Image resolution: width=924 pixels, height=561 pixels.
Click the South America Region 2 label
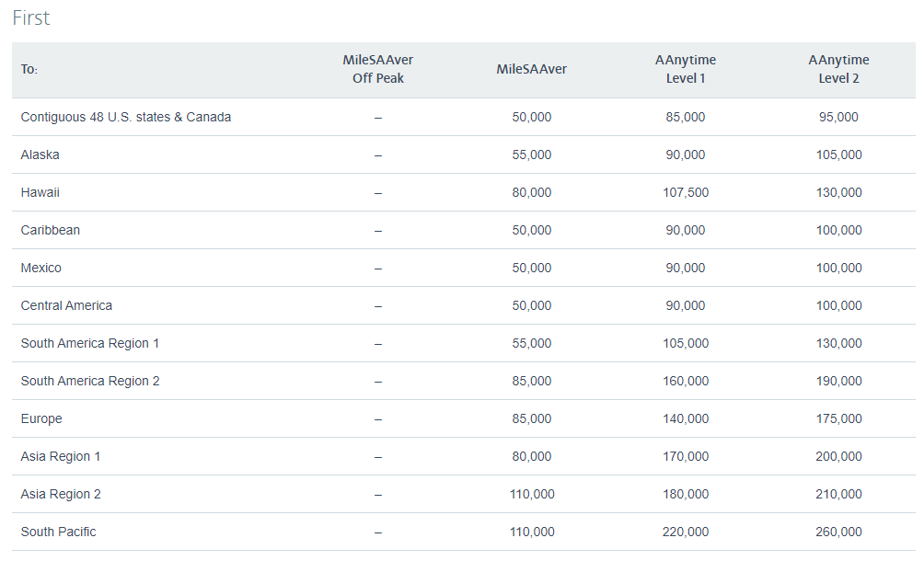tap(90, 381)
